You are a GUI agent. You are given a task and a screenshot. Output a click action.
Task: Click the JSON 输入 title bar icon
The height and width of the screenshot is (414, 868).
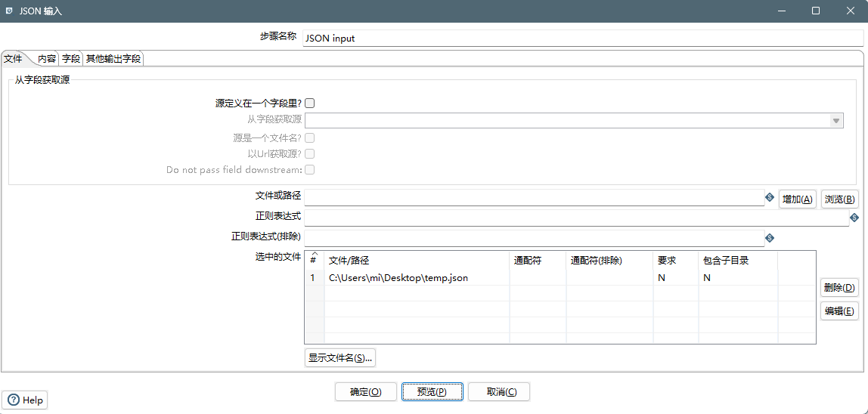(x=9, y=11)
